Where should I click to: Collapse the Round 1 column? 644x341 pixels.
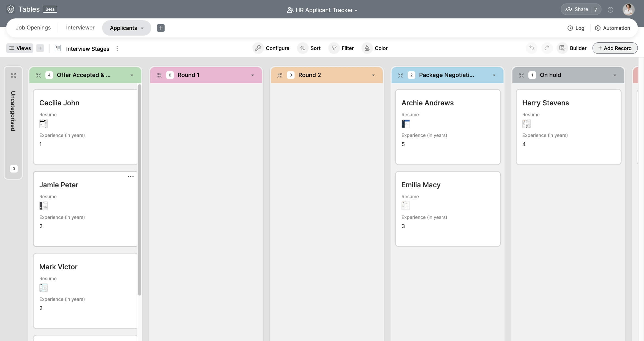click(159, 75)
